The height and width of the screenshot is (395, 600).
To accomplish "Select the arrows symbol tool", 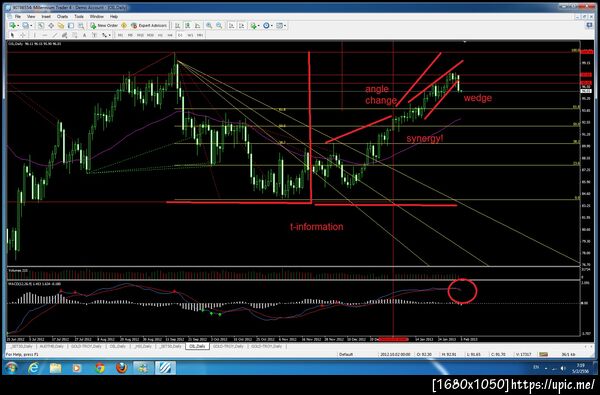I will [x=104, y=35].
